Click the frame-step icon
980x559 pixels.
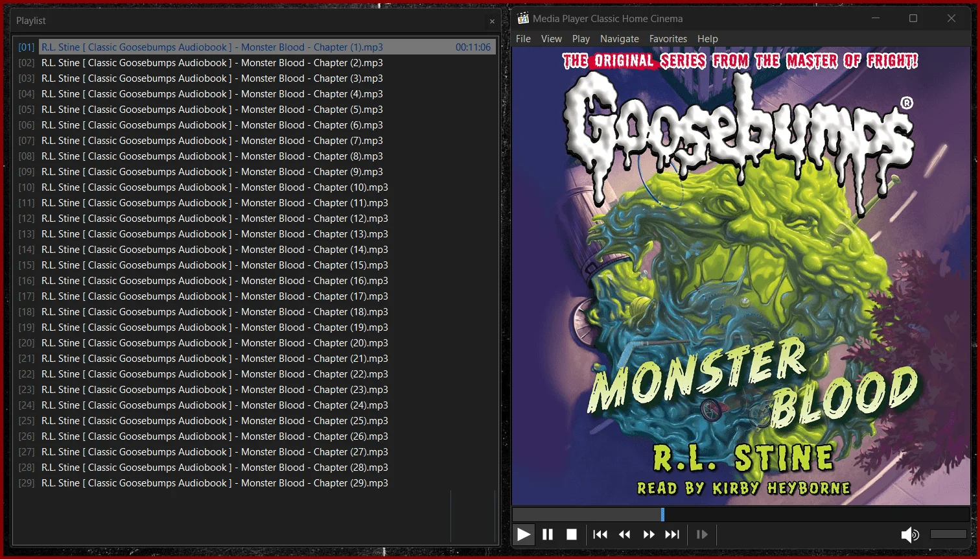pyautogui.click(x=702, y=534)
